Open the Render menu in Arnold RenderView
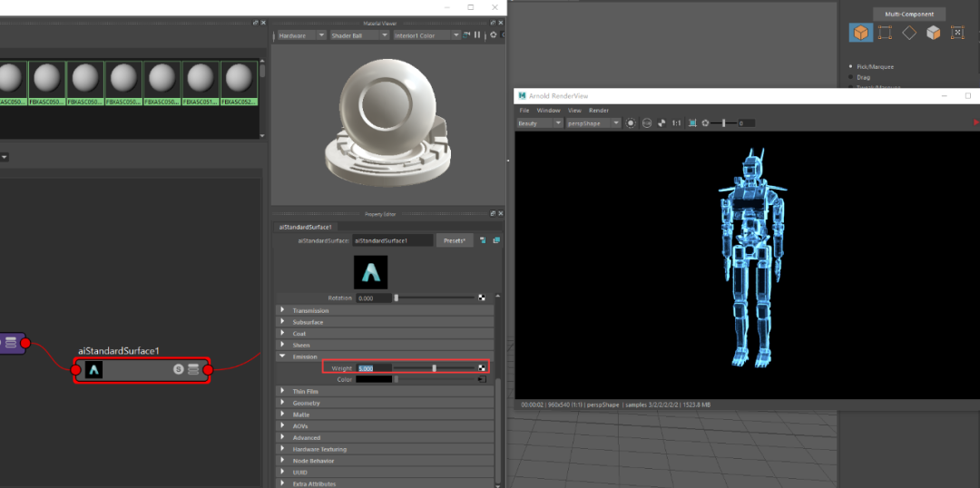This screenshot has width=980, height=488. pyautogui.click(x=598, y=110)
